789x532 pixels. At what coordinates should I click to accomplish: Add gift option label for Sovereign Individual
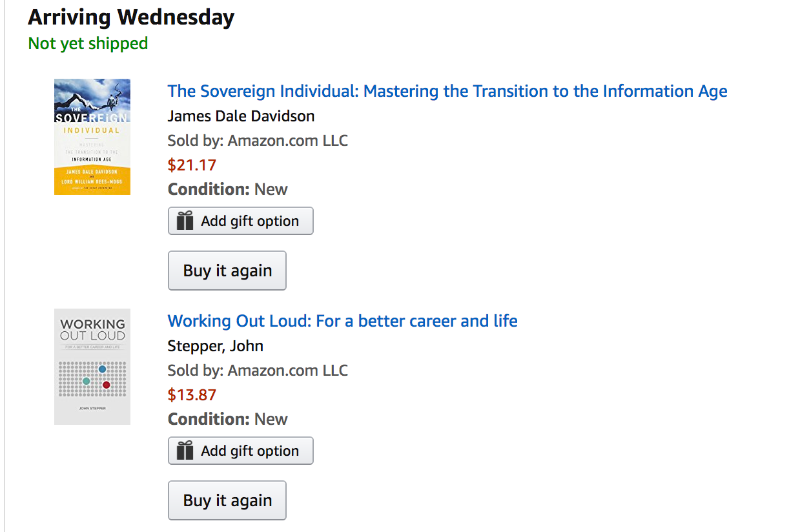(x=250, y=221)
